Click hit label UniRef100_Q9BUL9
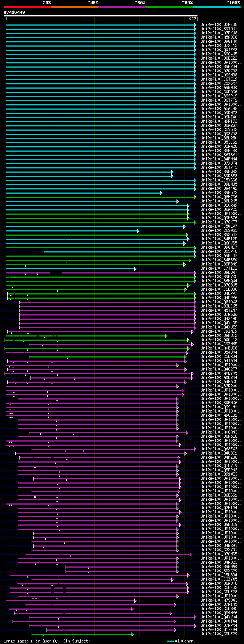The image size is (244, 644). point(219,524)
